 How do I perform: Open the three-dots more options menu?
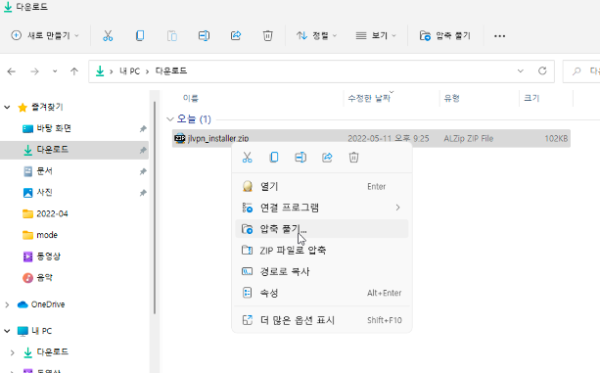[x=499, y=36]
